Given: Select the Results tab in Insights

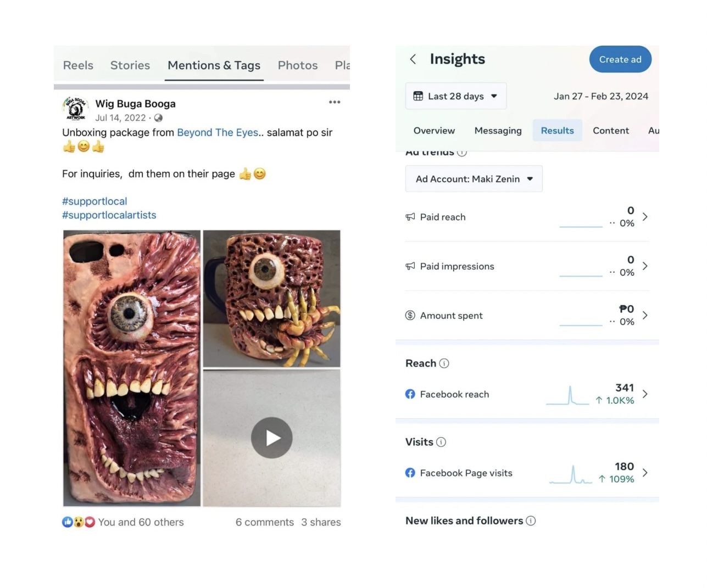Looking at the screenshot, I should coord(558,131).
